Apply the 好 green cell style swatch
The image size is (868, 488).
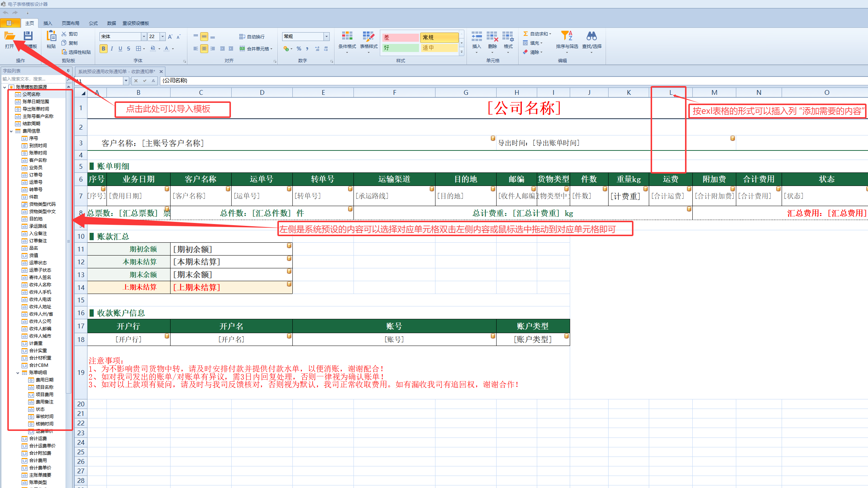click(400, 48)
